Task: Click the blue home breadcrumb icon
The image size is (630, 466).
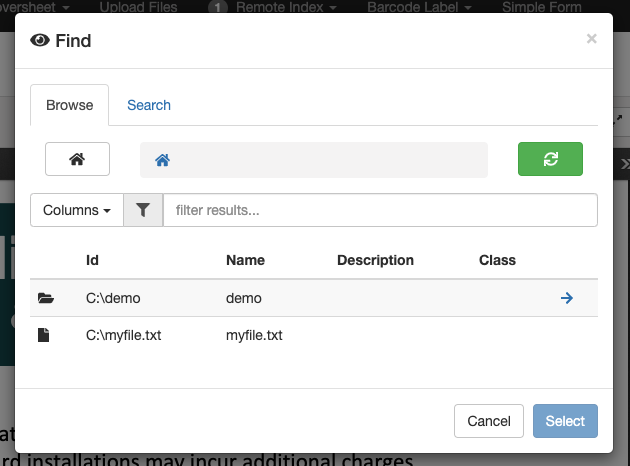Action: point(162,160)
